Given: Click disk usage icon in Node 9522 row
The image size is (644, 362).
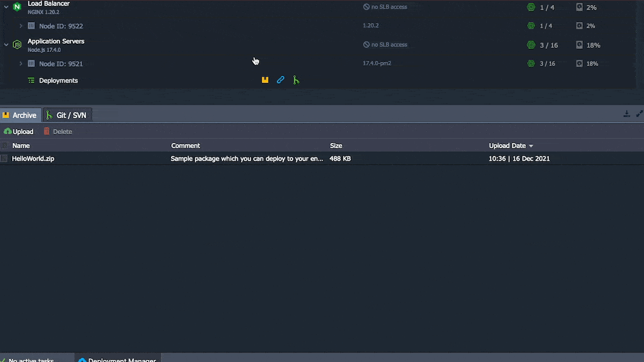Looking at the screenshot, I should 579,26.
